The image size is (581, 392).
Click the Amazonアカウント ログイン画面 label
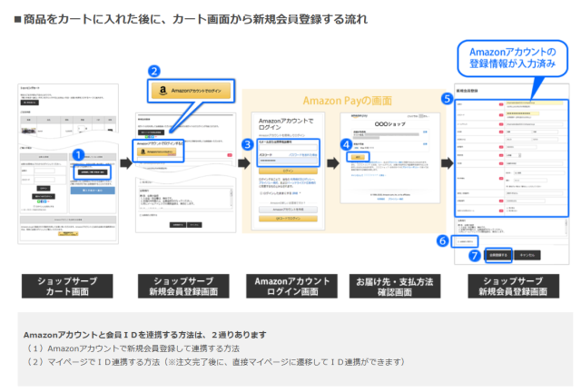(292, 286)
